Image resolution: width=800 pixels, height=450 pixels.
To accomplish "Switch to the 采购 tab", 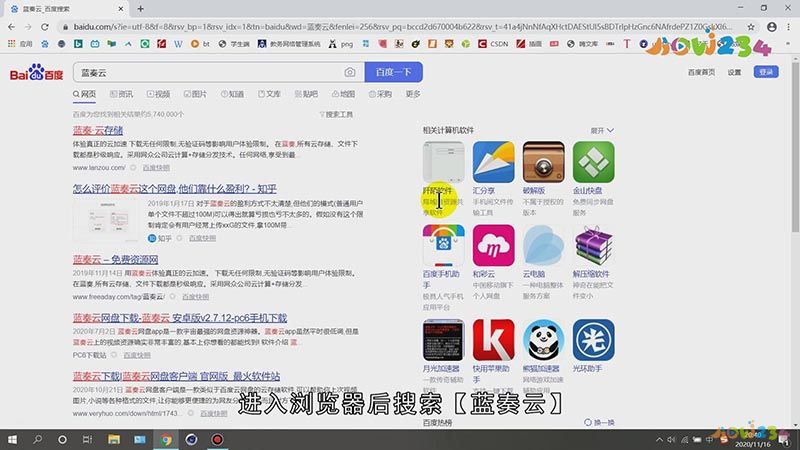I will pyautogui.click(x=380, y=94).
